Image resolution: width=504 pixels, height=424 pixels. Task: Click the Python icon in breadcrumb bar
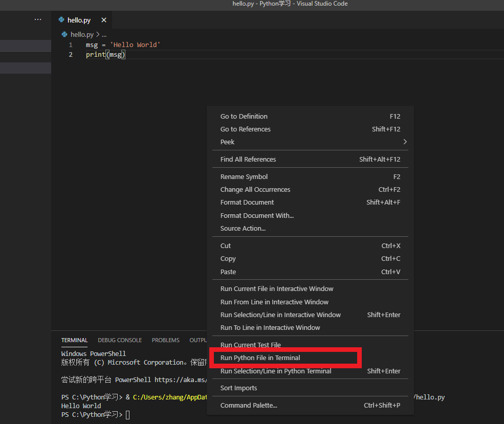tap(64, 34)
